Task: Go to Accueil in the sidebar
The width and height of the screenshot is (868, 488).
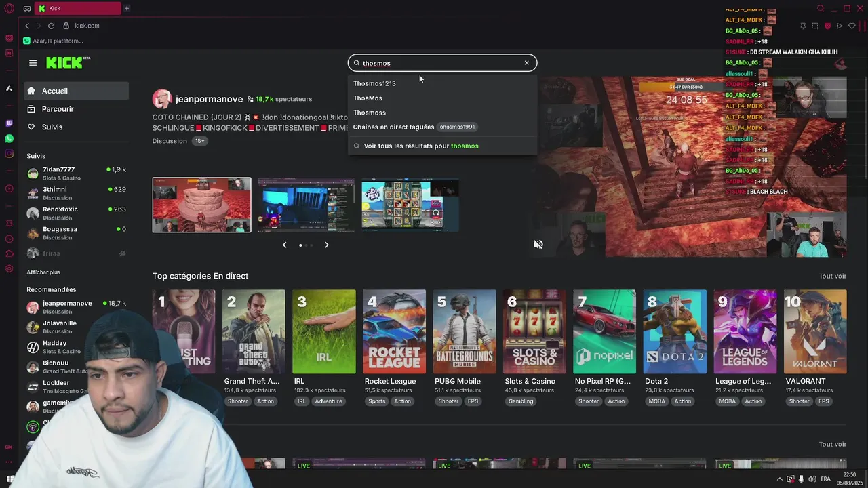Action: click(x=76, y=91)
